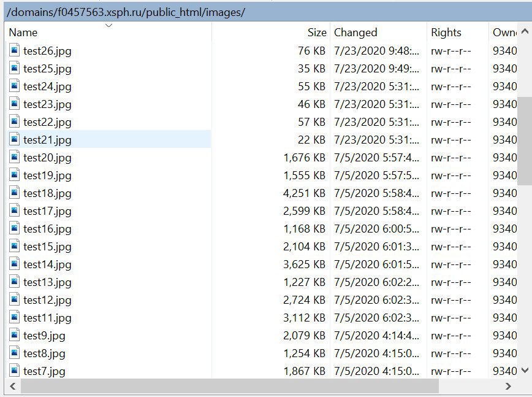This screenshot has width=532, height=397.
Task: Click the test18.jpg file icon
Action: pyautogui.click(x=14, y=193)
